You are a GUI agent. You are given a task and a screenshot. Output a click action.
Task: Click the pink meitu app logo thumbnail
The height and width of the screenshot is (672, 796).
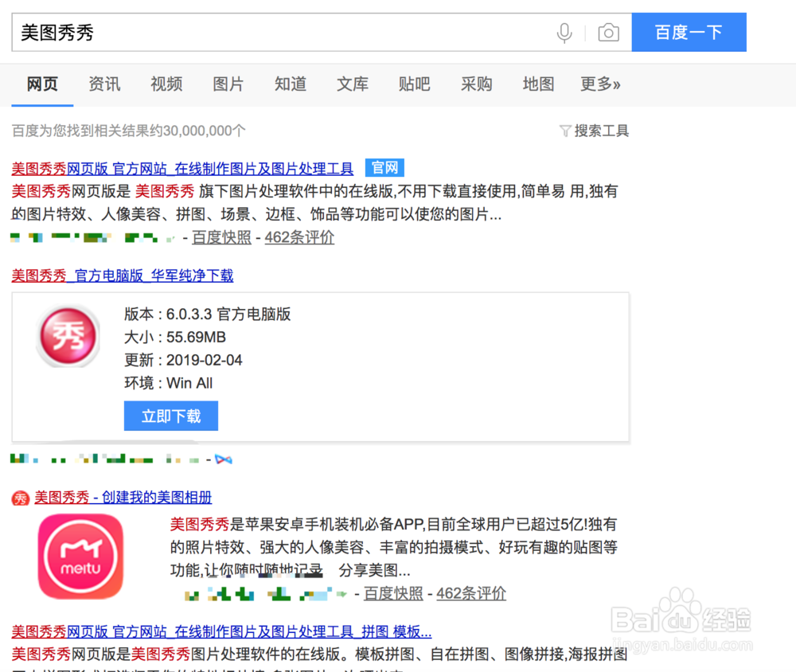80,557
